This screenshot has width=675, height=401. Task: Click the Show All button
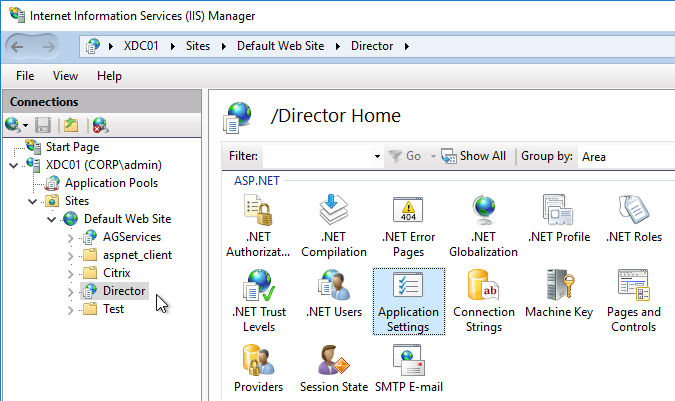tap(474, 156)
